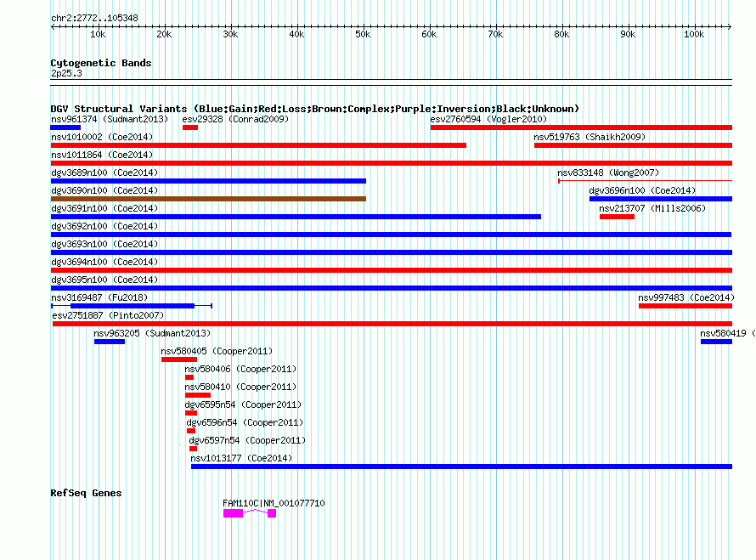This screenshot has height=560, width=756.
Task: Select the chr2:2772..105348 region label
Action: [94, 18]
